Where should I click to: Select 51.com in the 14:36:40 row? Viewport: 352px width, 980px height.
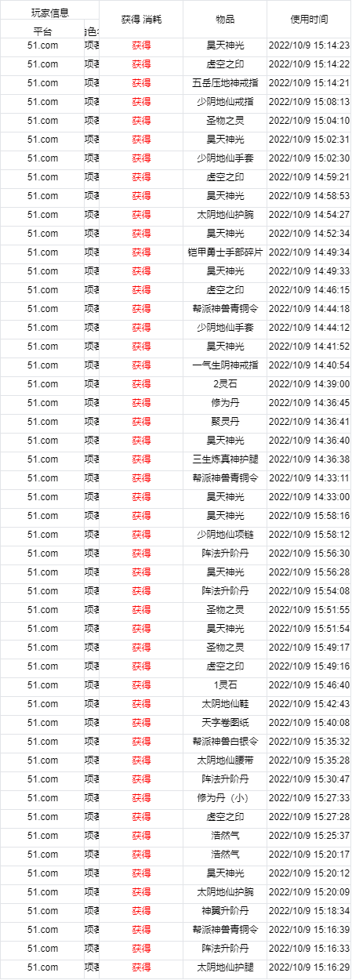[42, 441]
